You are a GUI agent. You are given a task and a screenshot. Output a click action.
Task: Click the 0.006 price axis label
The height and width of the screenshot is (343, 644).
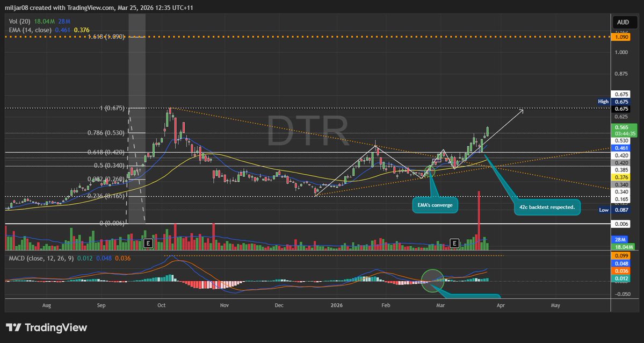(x=622, y=223)
